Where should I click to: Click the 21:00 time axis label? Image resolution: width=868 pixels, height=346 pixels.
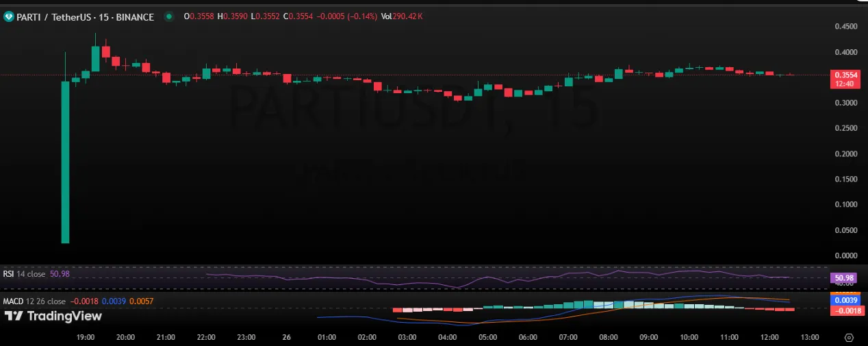[x=166, y=338]
